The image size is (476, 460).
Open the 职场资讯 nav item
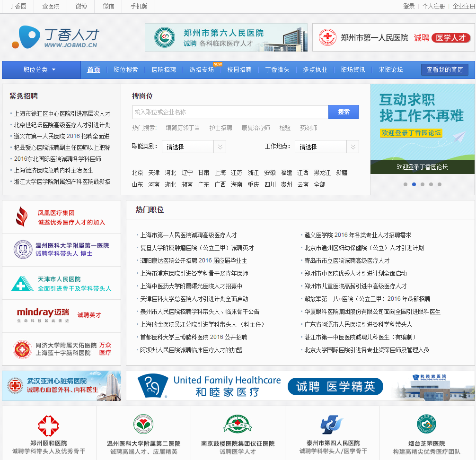coord(353,70)
